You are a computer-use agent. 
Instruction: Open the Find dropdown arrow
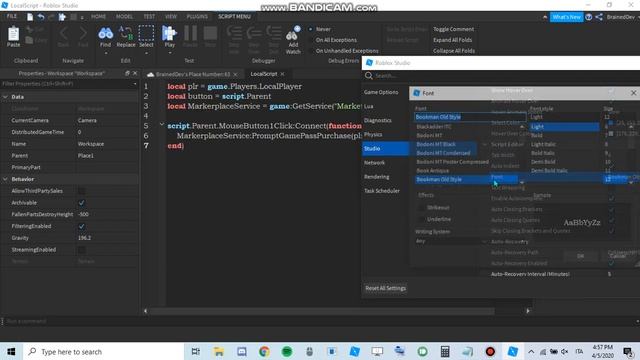[x=105, y=53]
